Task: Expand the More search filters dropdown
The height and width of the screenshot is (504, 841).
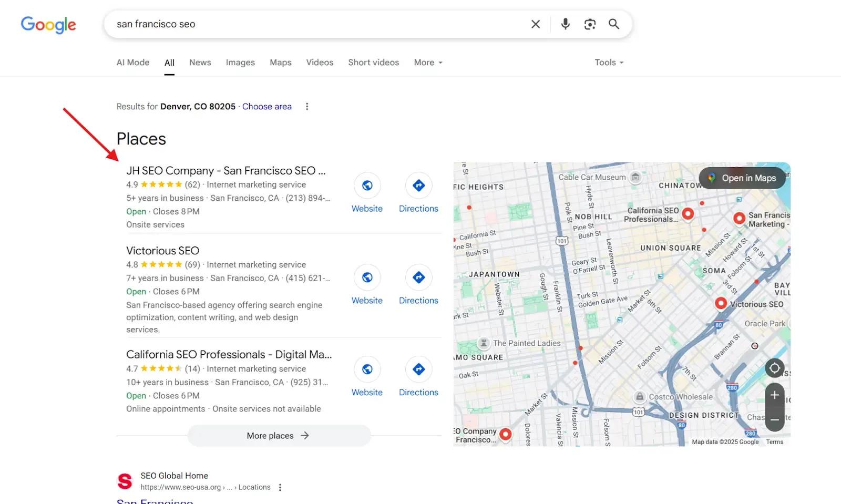Action: [x=428, y=63]
